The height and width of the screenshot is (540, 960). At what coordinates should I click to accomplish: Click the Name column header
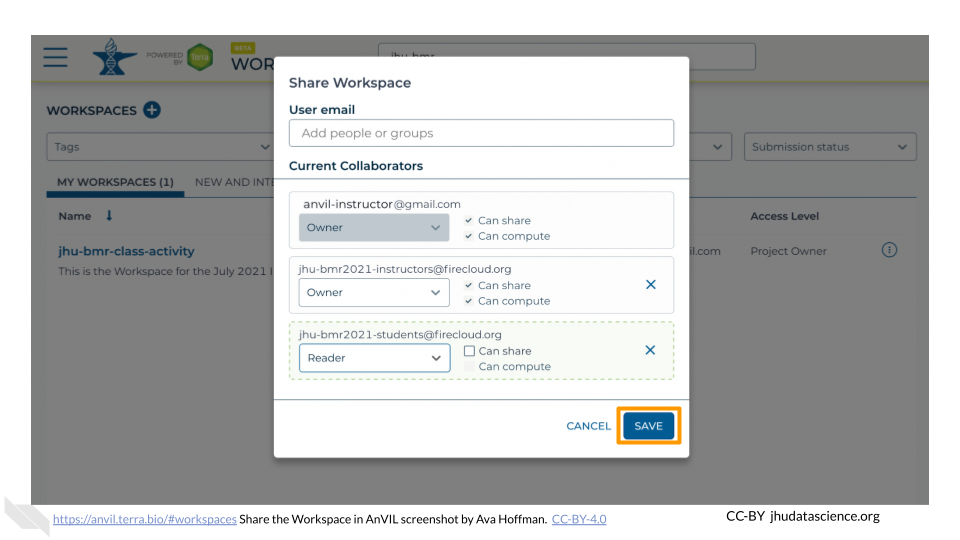click(75, 216)
